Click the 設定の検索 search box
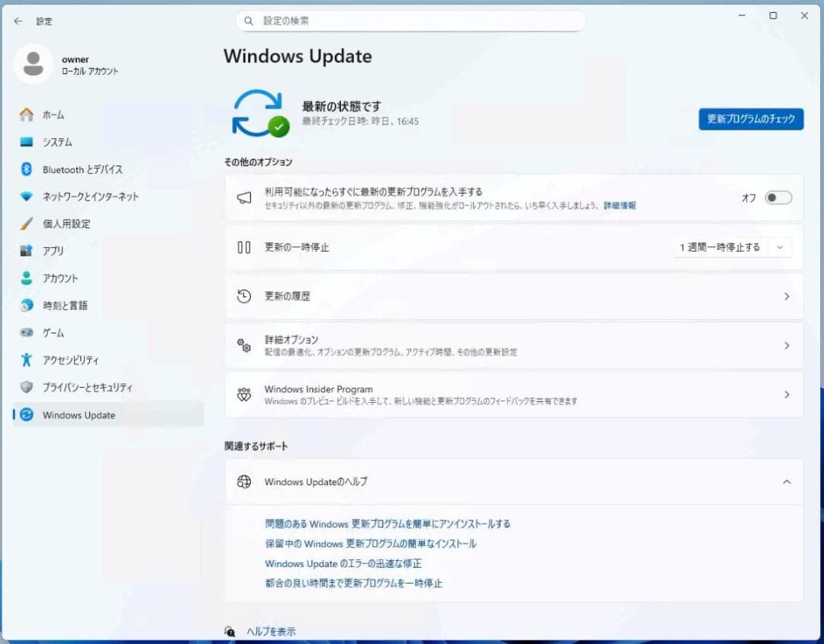The image size is (824, 644). 412,21
